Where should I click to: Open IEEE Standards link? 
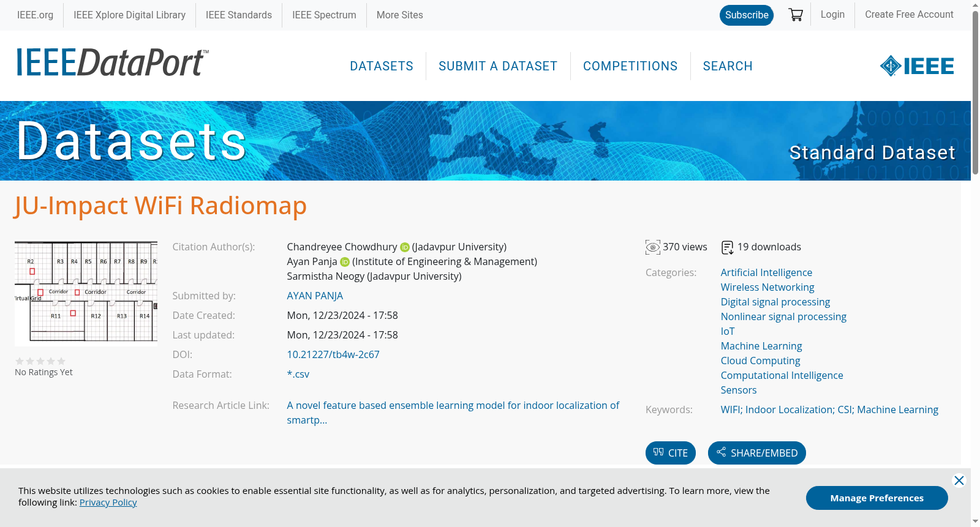point(239,15)
